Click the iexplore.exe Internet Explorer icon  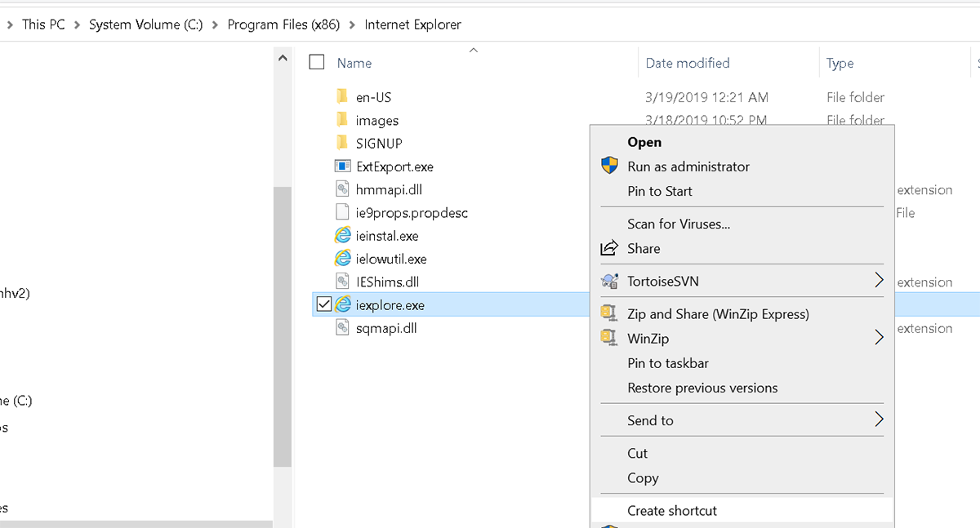pos(344,305)
